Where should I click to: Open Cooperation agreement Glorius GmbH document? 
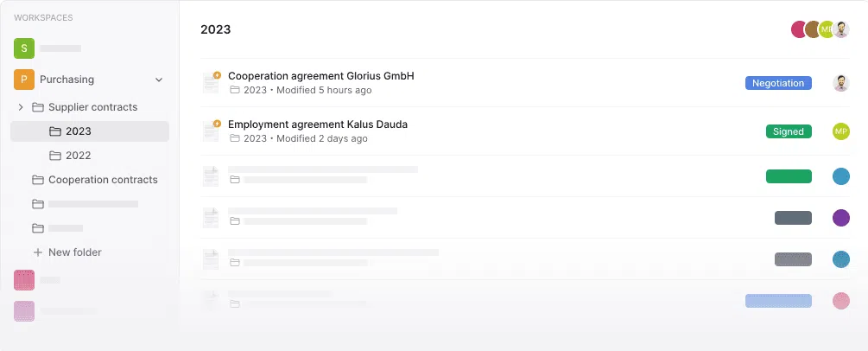click(x=320, y=76)
